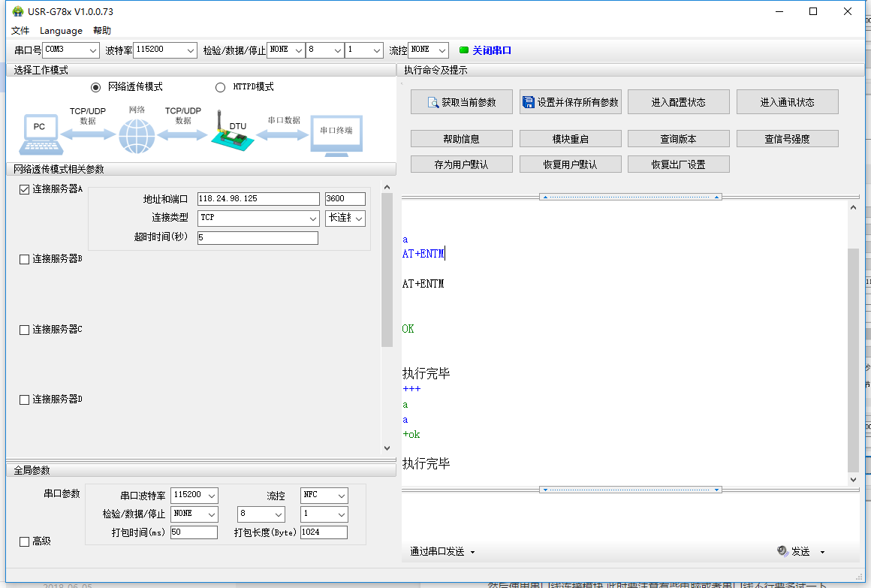This screenshot has height=588, width=871.
Task: Enable the 连接服务器B checkbox
Action: [24, 259]
